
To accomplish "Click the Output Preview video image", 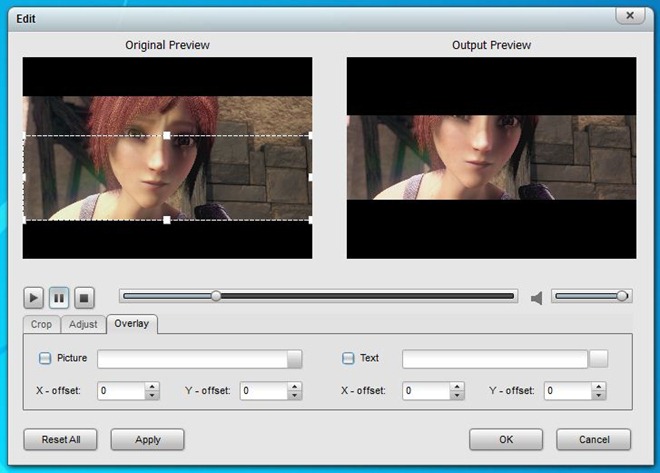I will 492,157.
